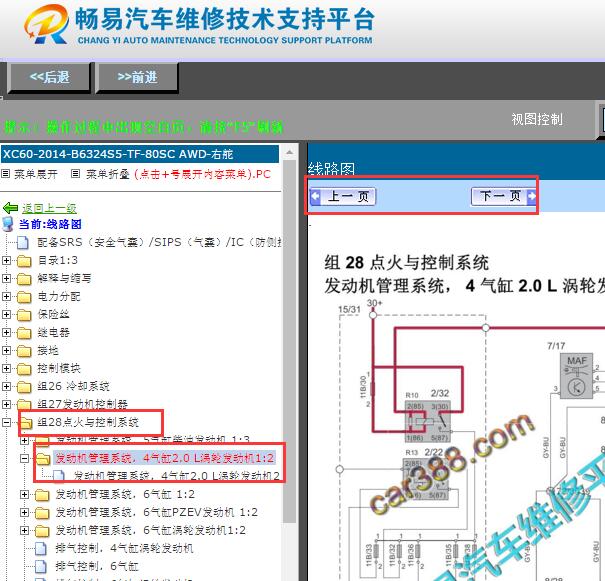
Task: Expand the 目录1:3 folder
Action: [6, 260]
